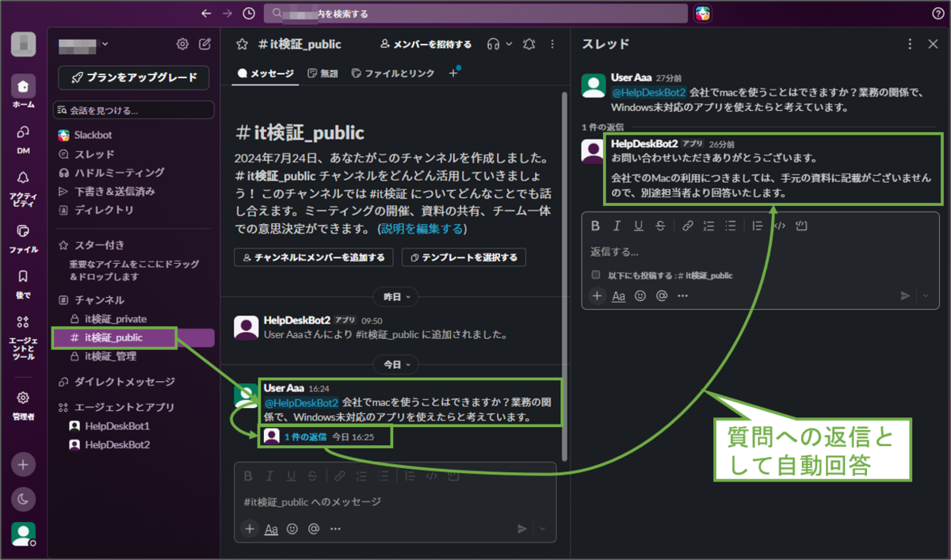Click the メンバーを招待する button
Image resolution: width=951 pixels, height=560 pixels.
tap(426, 44)
